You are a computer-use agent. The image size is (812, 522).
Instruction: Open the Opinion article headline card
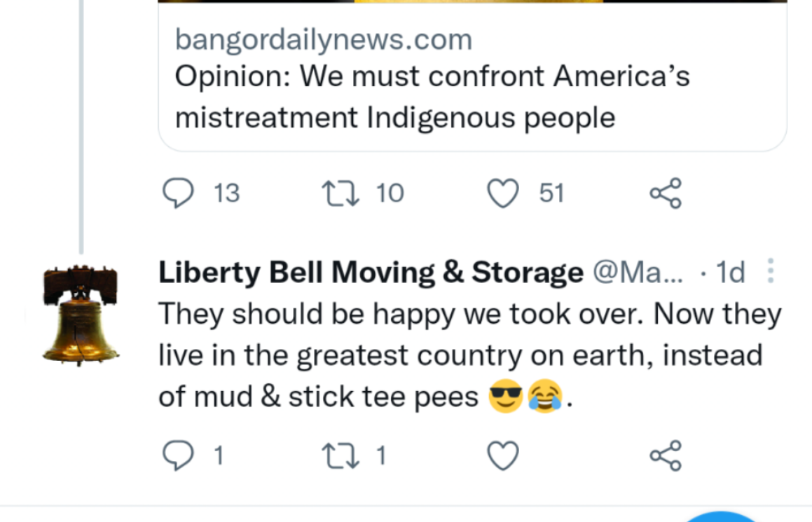(x=432, y=97)
